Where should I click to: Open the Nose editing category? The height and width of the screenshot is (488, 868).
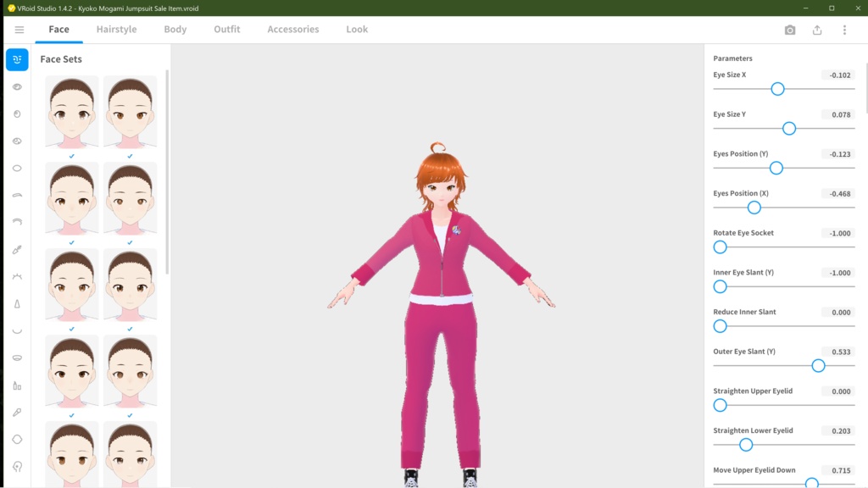pos(17,303)
